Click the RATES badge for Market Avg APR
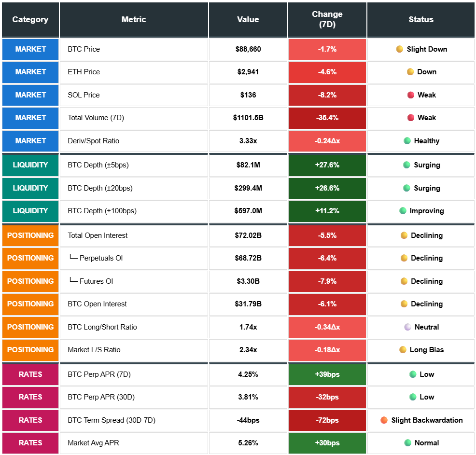 click(x=30, y=443)
